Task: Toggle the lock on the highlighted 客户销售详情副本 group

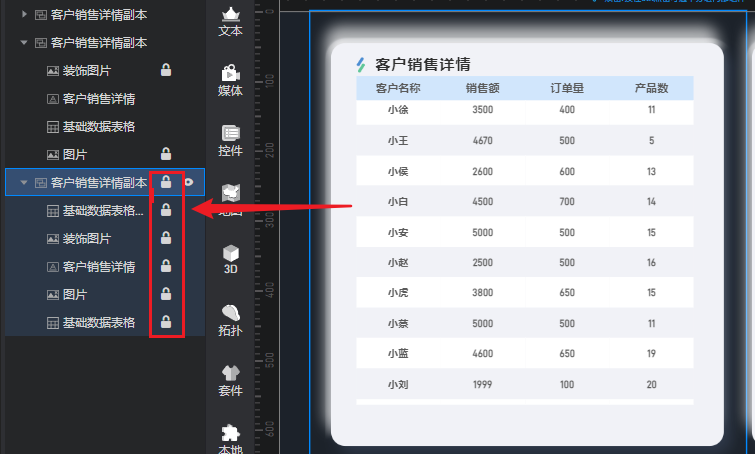Action: click(x=166, y=182)
